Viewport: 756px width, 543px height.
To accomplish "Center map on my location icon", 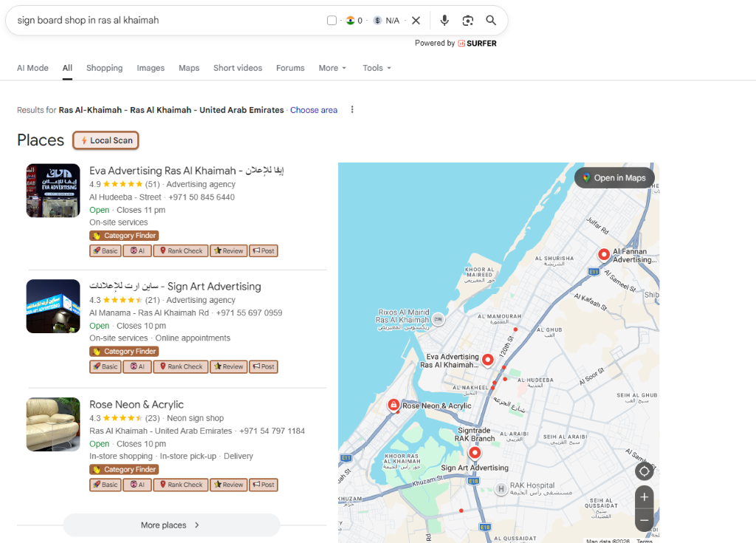I will pos(644,471).
